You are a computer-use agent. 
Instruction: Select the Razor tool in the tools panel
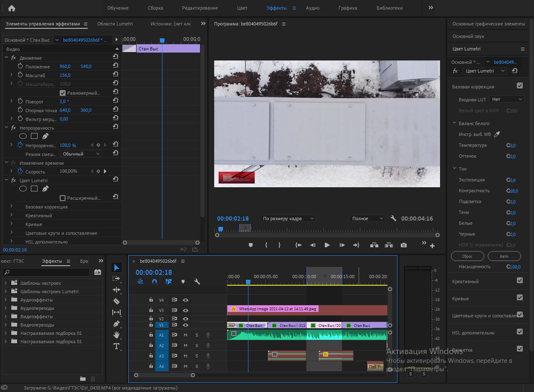(x=116, y=301)
